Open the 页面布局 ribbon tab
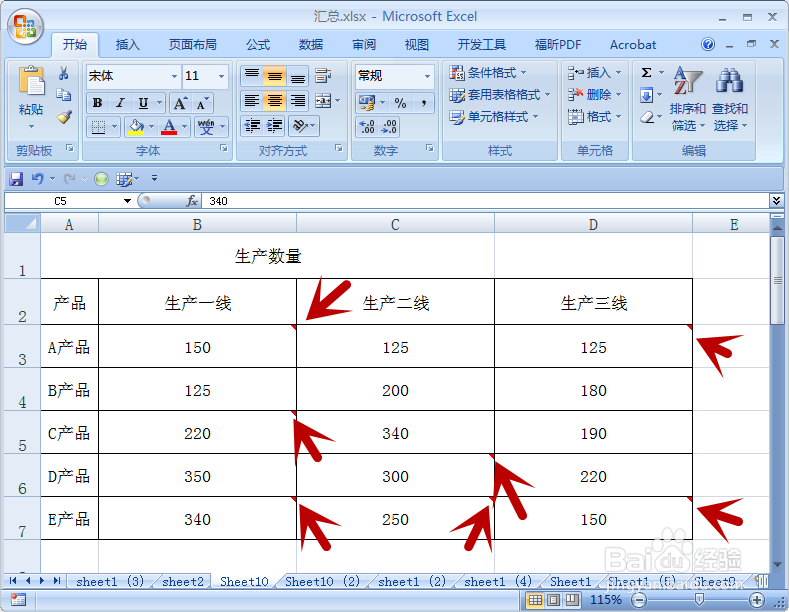This screenshot has height=612, width=789. (193, 45)
